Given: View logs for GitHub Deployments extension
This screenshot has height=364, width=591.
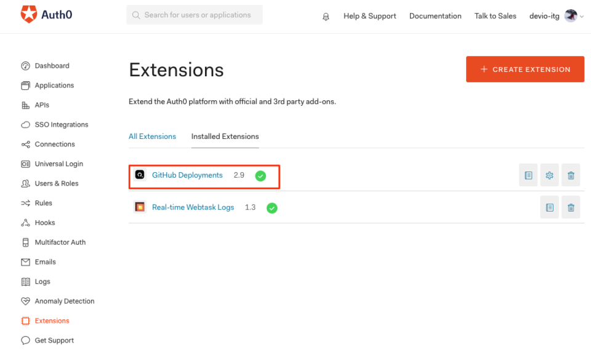Looking at the screenshot, I should coord(528,175).
